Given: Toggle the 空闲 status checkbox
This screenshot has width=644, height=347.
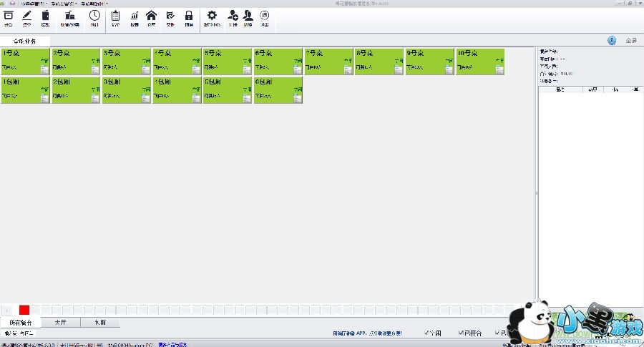Looking at the screenshot, I should [432, 333].
